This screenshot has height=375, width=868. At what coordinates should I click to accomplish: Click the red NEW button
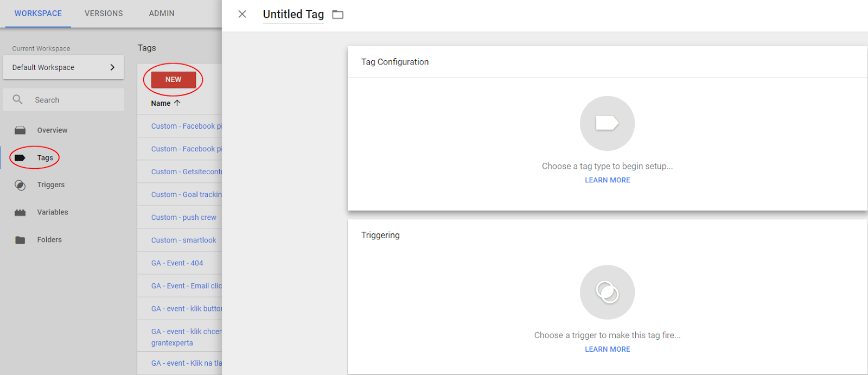point(174,79)
